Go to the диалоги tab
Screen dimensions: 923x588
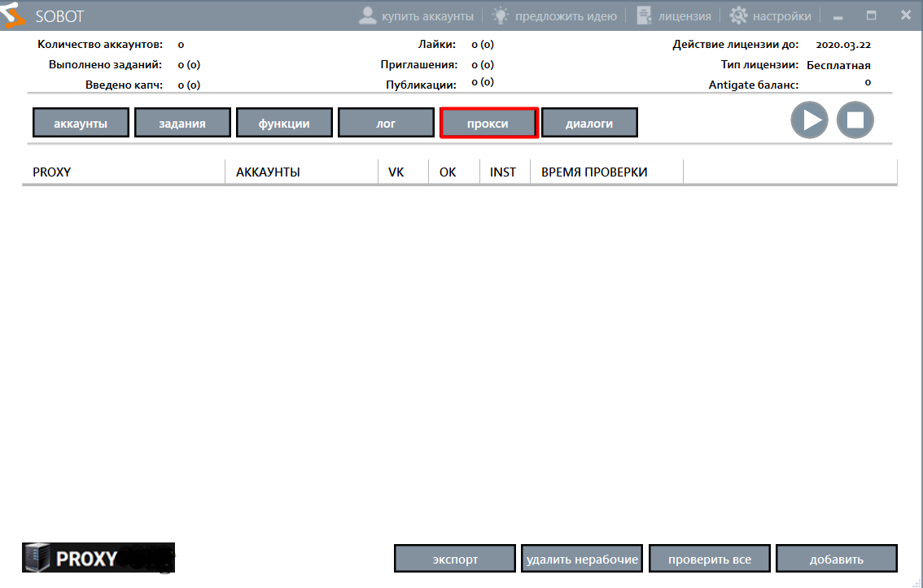(x=589, y=124)
